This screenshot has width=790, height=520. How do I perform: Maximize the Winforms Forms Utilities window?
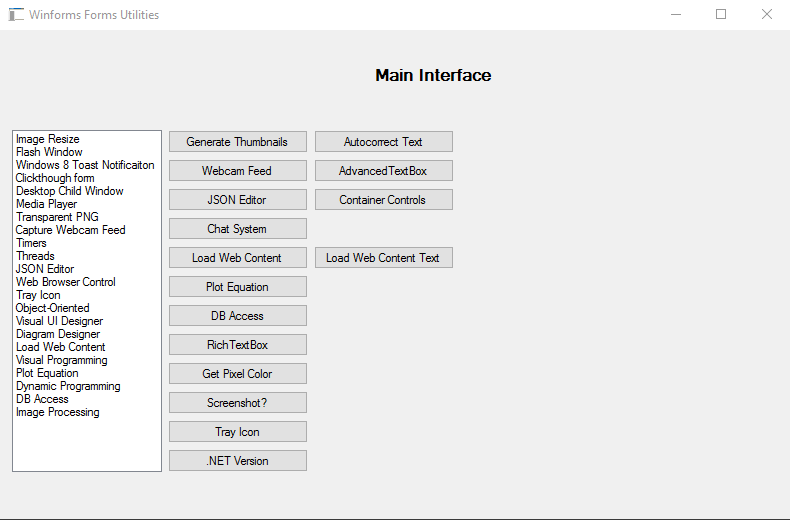pyautogui.click(x=721, y=15)
